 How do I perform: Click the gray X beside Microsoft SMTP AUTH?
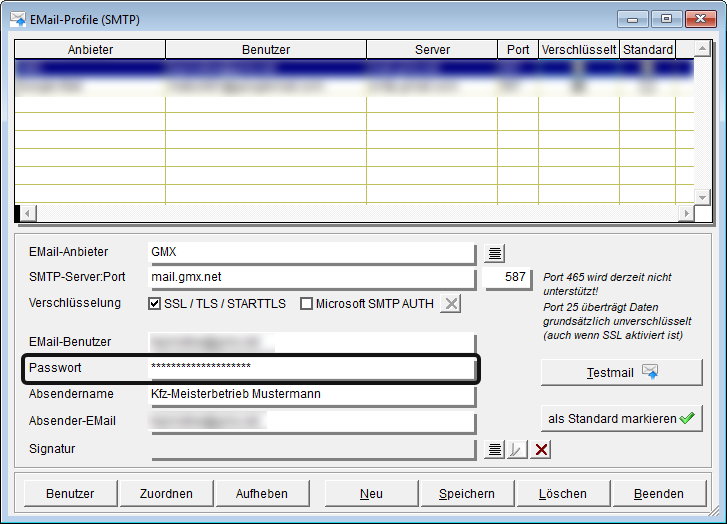click(451, 304)
